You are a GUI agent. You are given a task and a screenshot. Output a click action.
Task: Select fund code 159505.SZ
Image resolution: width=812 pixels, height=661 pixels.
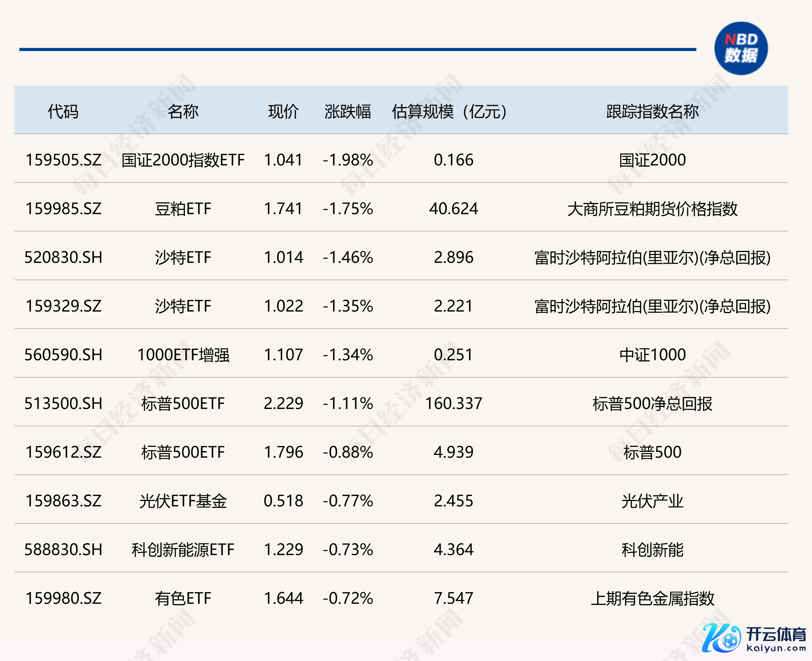pyautogui.click(x=63, y=160)
